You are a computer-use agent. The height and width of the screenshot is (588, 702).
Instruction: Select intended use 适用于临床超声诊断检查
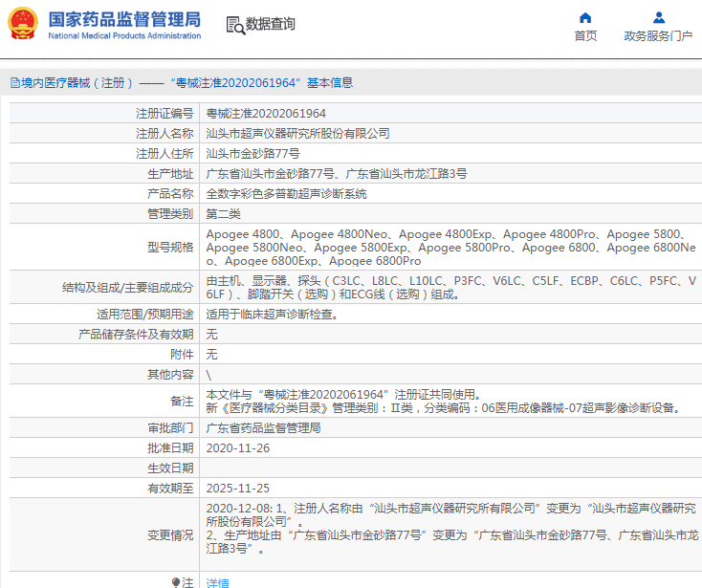pos(273,315)
